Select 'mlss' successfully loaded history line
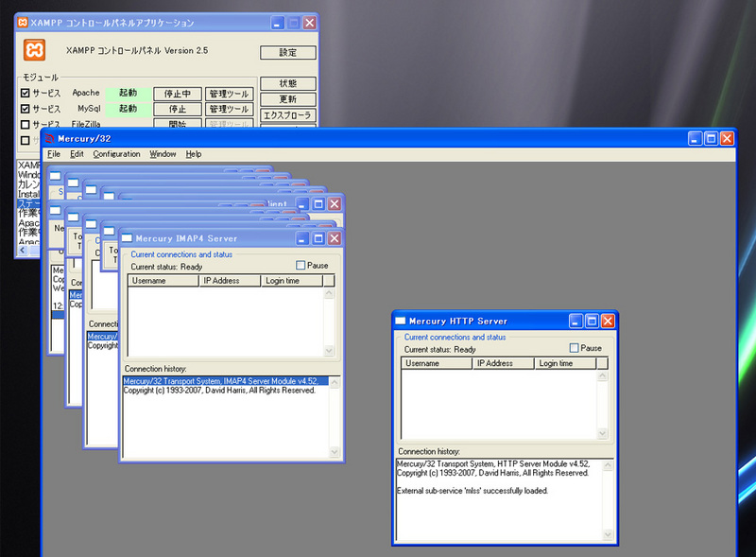This screenshot has height=557, width=756. pos(472,491)
